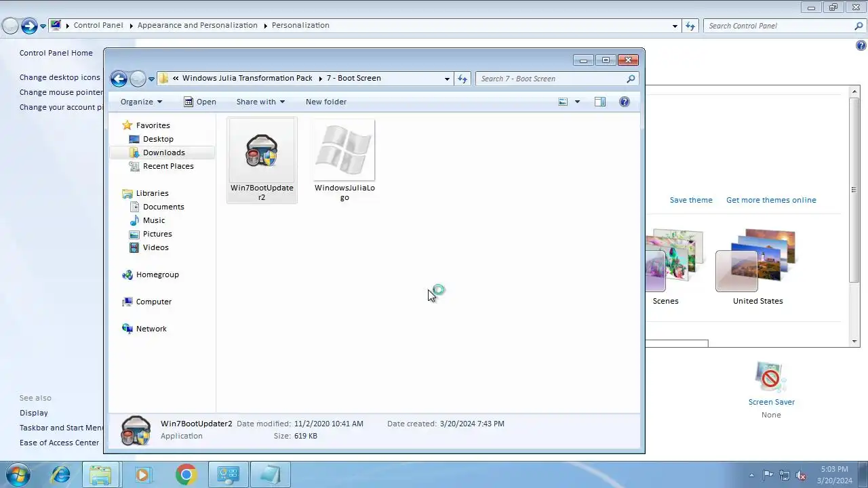Toggle the preview pane
Viewport: 868px width, 488px height.
coord(600,102)
